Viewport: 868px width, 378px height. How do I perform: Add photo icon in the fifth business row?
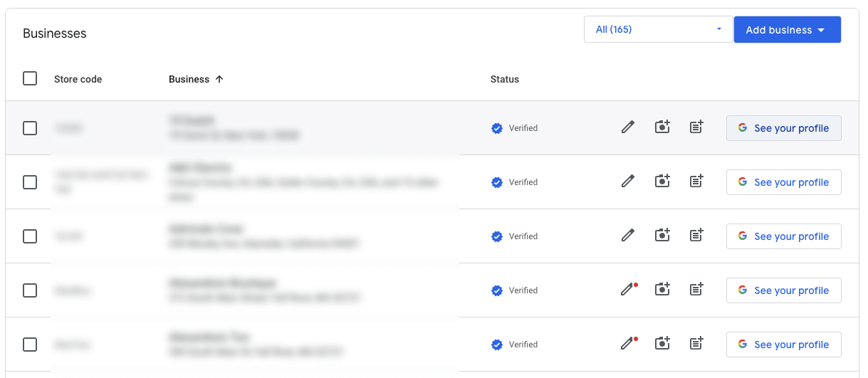coord(662,344)
